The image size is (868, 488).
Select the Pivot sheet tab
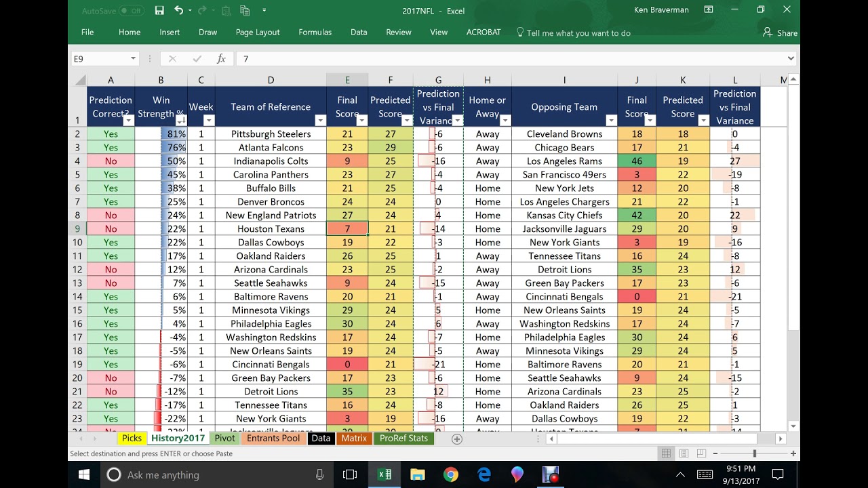(x=224, y=439)
